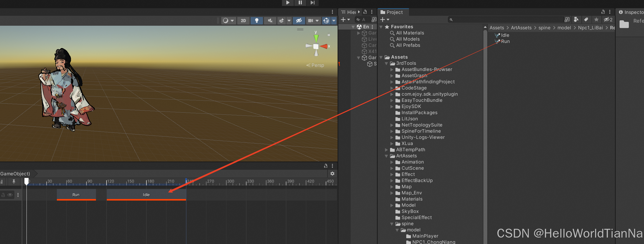Unmute scene audio

tap(270, 21)
